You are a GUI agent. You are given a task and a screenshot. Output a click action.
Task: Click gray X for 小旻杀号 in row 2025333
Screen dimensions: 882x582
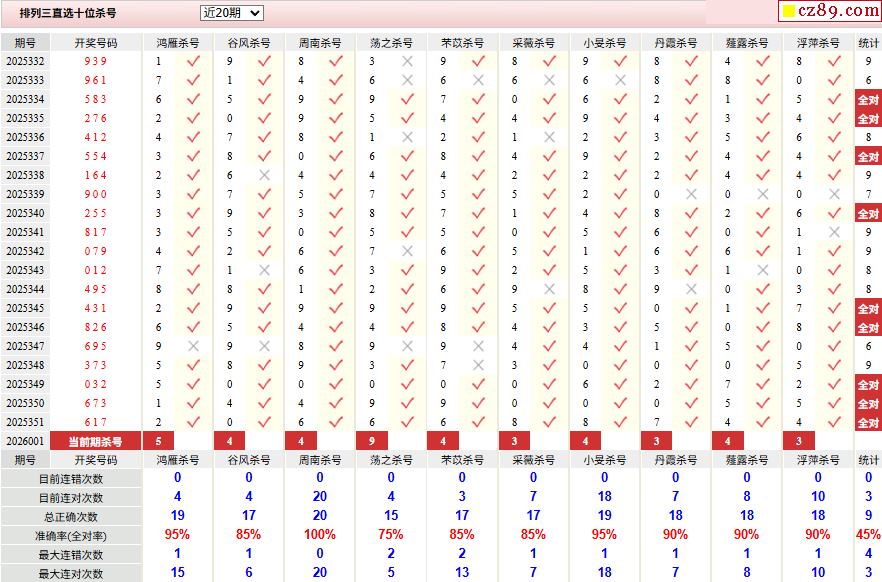click(x=620, y=80)
